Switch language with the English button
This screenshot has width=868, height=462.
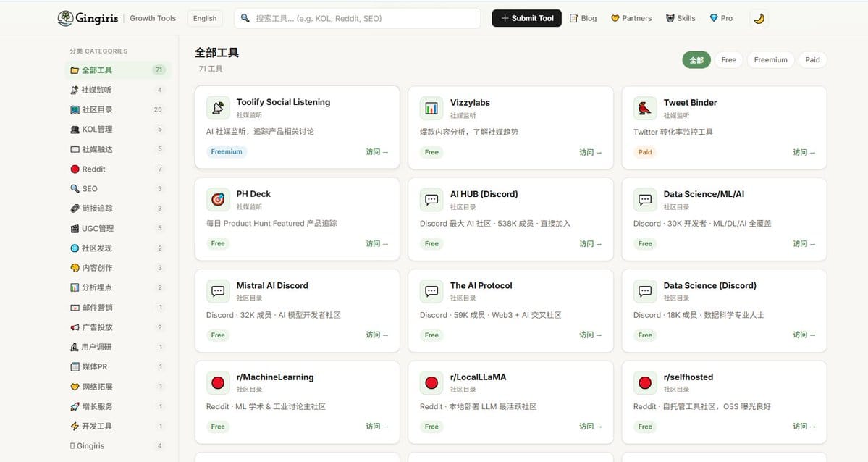(205, 18)
